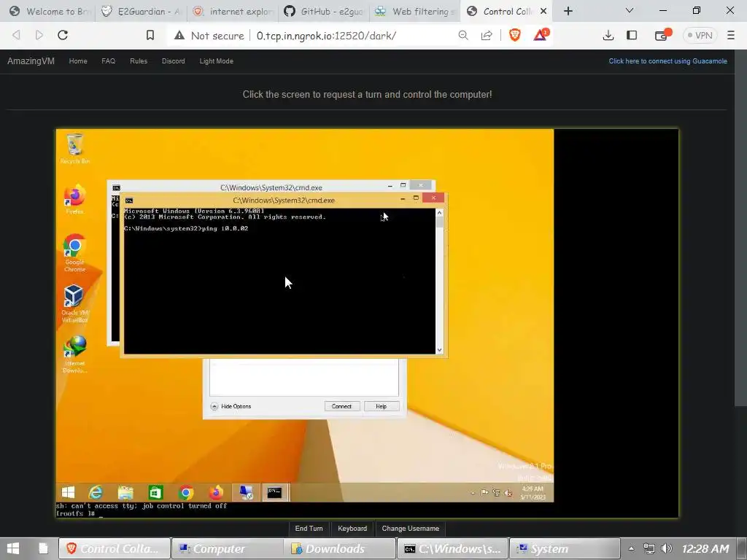
Task: Open Oracle VM VirtualBox desktop shortcut
Action: [74, 303]
